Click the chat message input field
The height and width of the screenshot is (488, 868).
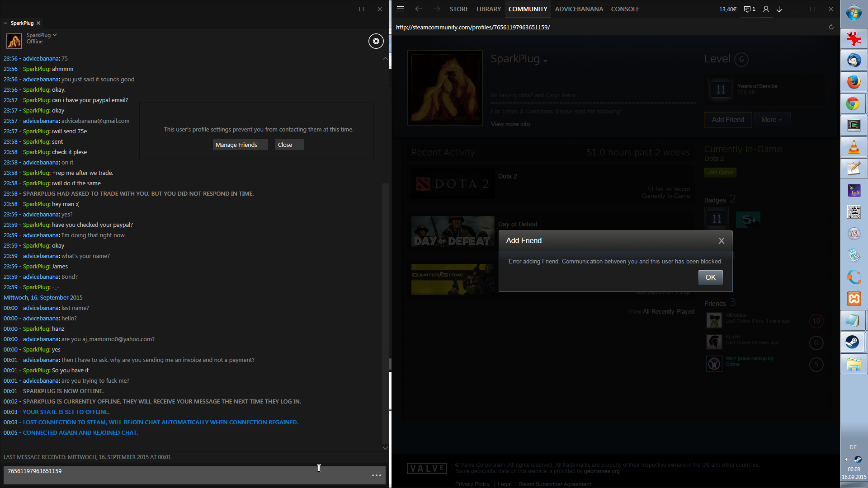click(x=181, y=474)
